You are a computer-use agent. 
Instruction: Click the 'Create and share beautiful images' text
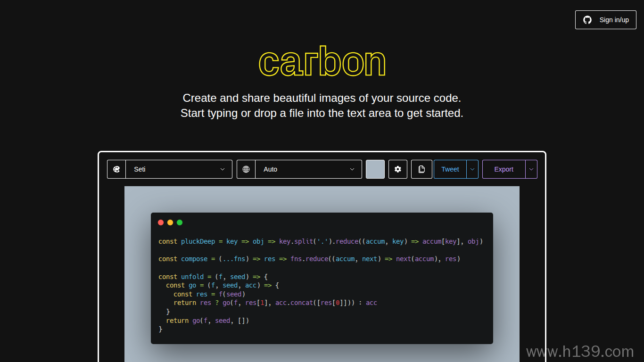coord(322,98)
